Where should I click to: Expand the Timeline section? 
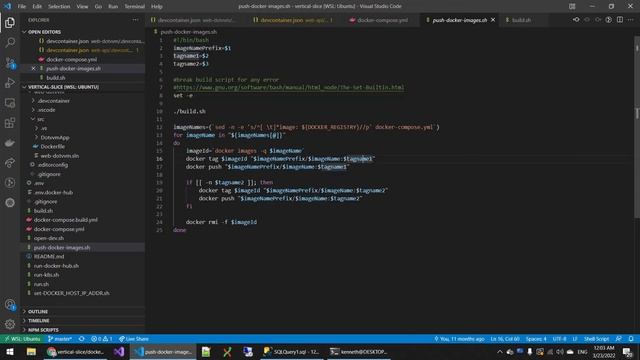click(83, 321)
